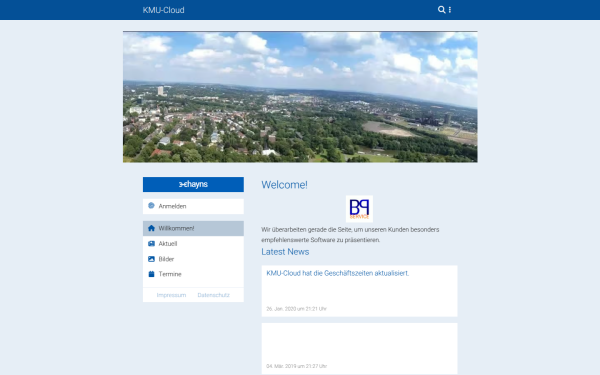Screen dimensions: 600x375
Task: Click the calendar icon beside Termine
Action: click(151, 274)
